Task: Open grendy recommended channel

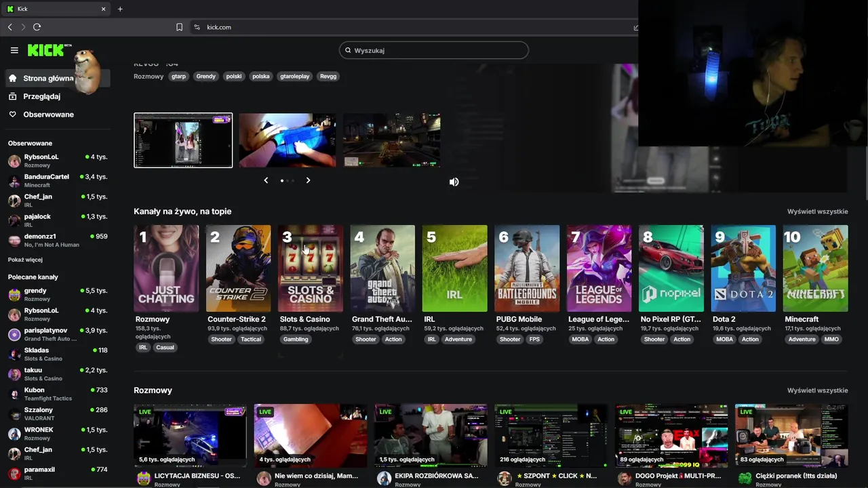Action: coord(58,294)
